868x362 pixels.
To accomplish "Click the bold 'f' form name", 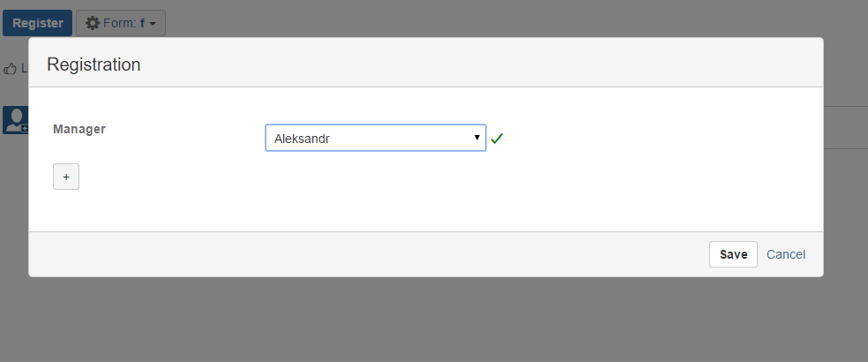I will [x=142, y=24].
